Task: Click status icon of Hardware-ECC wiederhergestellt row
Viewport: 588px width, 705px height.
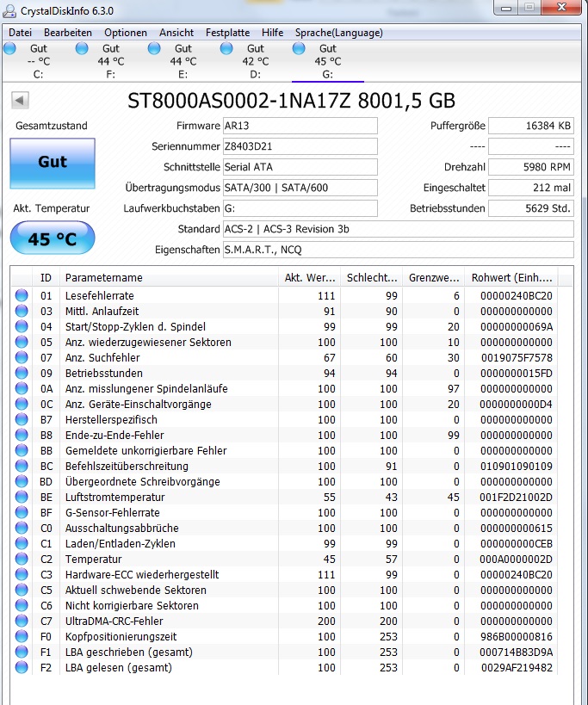Action: click(x=22, y=575)
